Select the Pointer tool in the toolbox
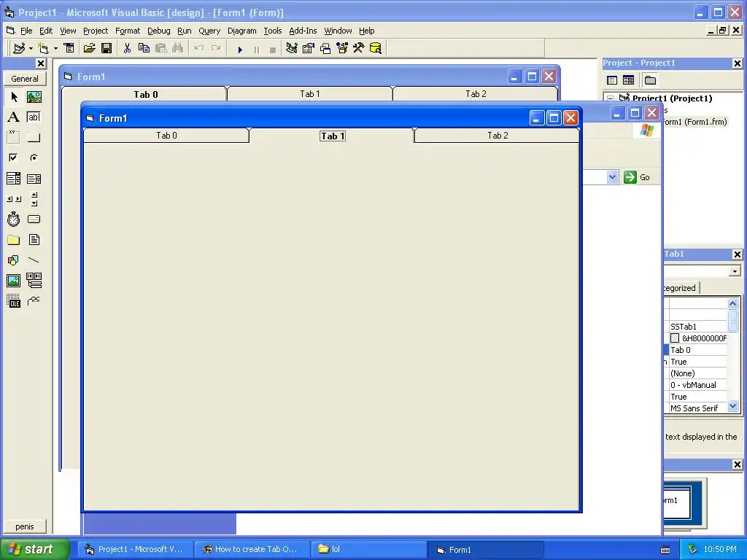The image size is (747, 560). click(14, 97)
